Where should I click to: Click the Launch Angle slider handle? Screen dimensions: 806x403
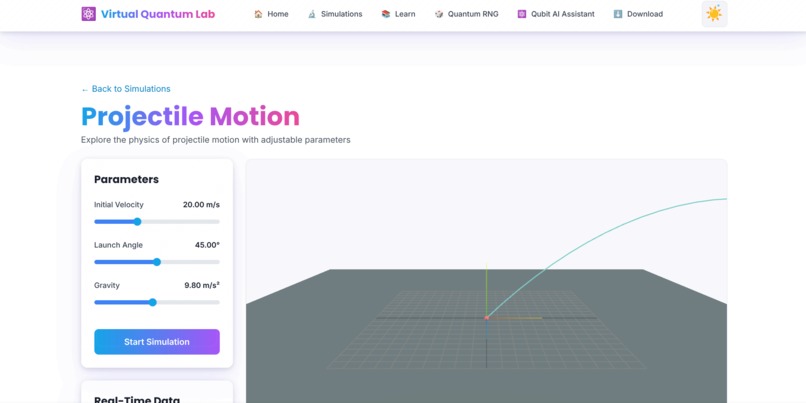pyautogui.click(x=157, y=262)
